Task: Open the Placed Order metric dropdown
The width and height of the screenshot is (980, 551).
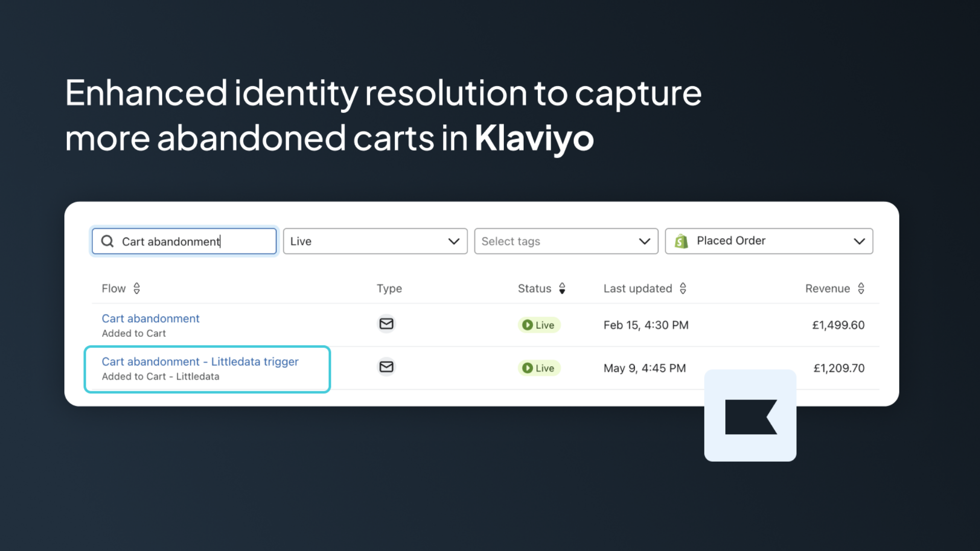Action: [x=769, y=241]
